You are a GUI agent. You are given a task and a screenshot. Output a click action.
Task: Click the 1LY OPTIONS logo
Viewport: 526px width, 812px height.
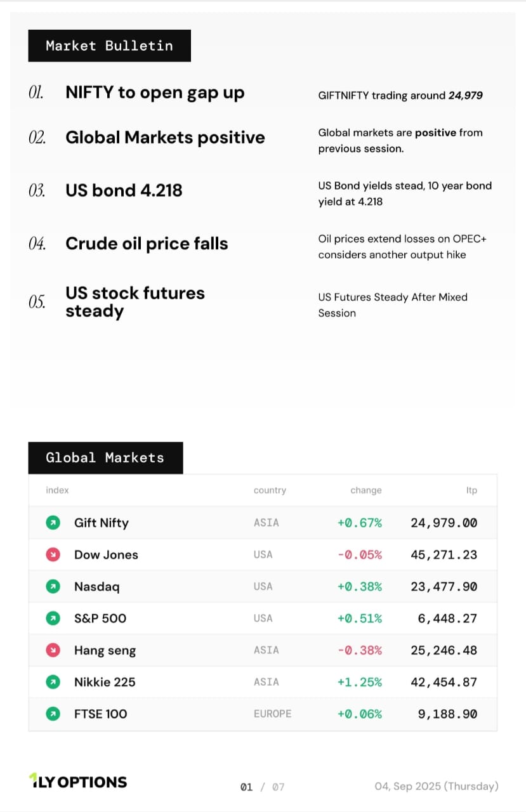pyautogui.click(x=78, y=782)
